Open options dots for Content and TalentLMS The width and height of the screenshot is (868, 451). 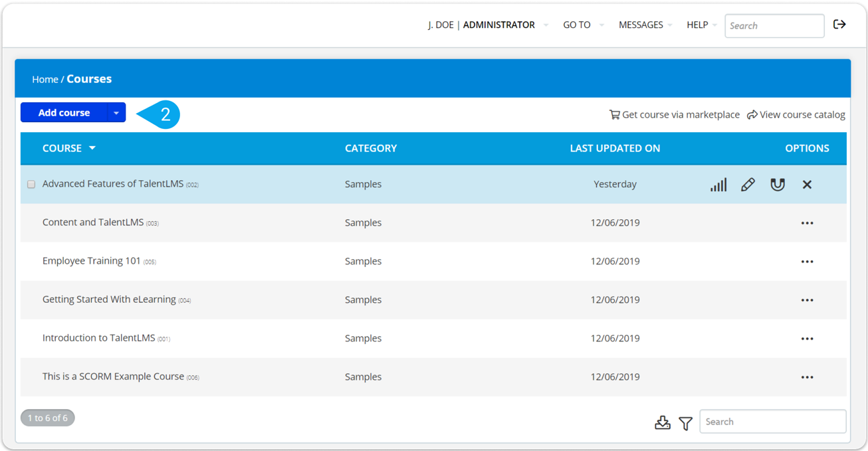tap(807, 223)
